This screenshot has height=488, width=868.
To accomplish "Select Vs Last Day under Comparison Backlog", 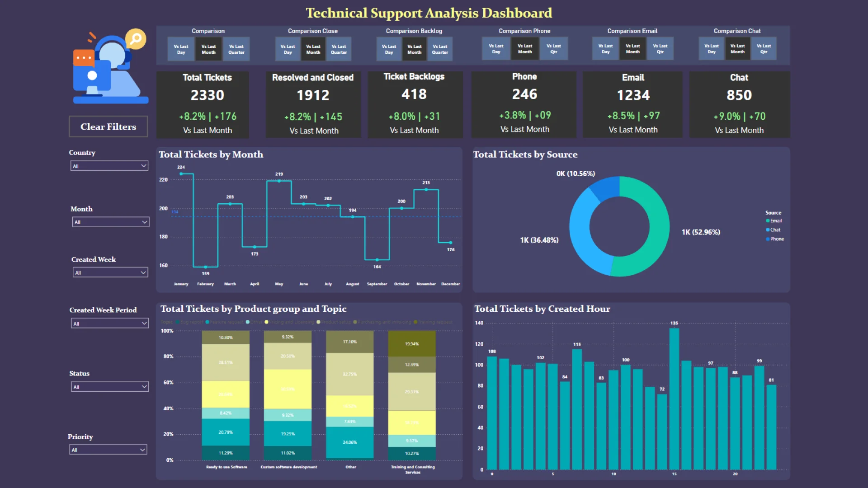I will (x=389, y=49).
